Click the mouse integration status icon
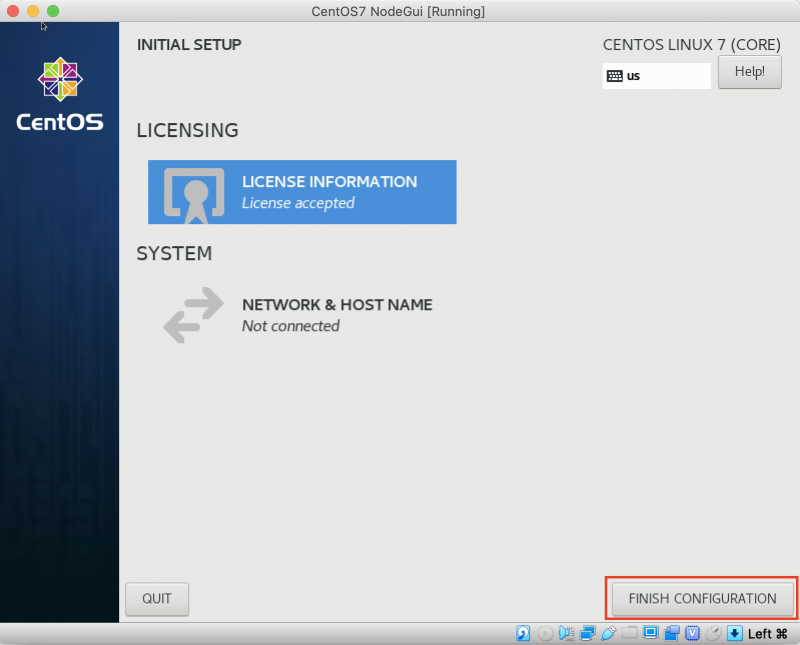The width and height of the screenshot is (800, 645). 713,633
